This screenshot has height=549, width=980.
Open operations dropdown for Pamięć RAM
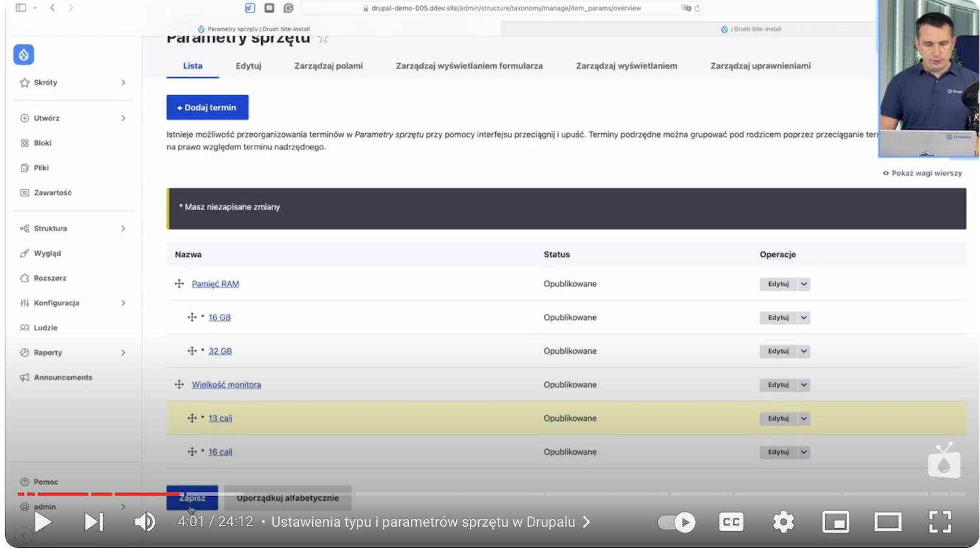(804, 284)
